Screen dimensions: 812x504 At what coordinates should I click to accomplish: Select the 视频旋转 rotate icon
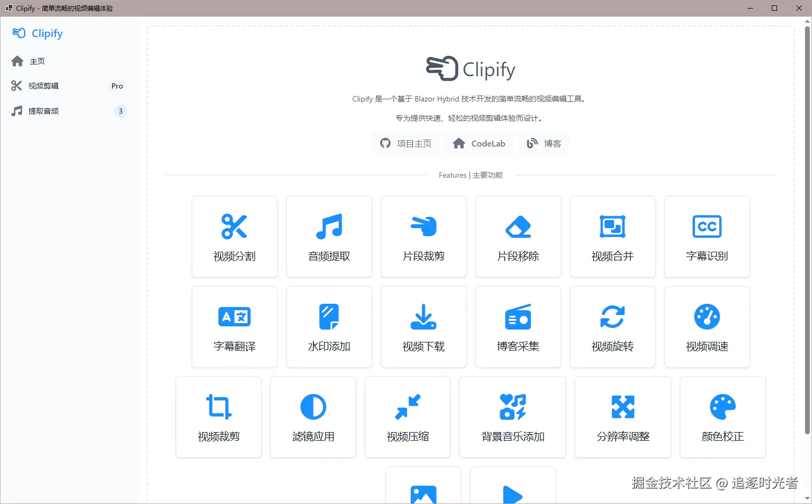coord(613,317)
